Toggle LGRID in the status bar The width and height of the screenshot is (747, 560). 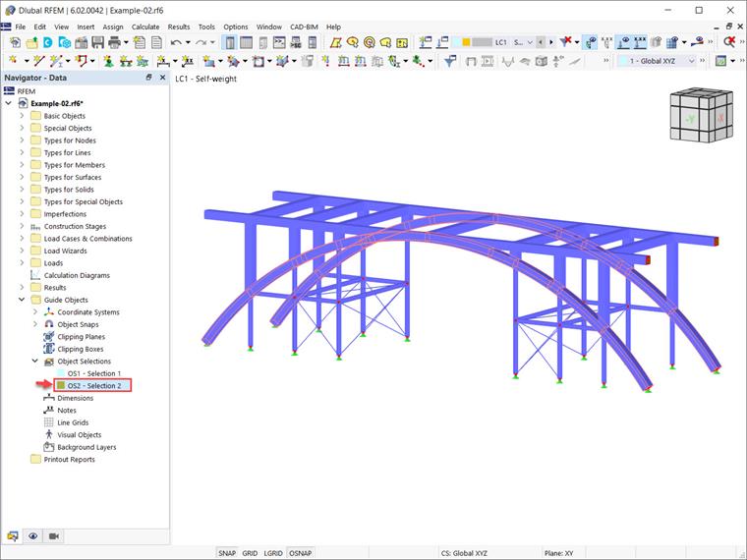pyautogui.click(x=273, y=553)
